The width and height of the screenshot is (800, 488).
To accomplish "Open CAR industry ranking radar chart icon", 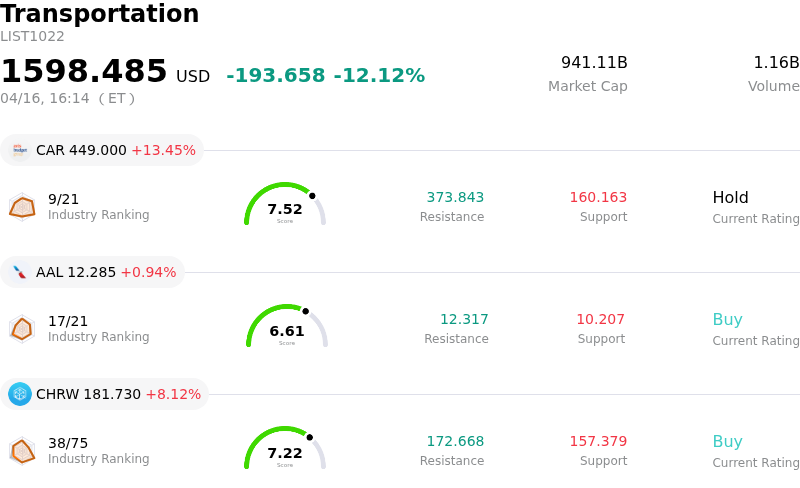I will [22, 206].
